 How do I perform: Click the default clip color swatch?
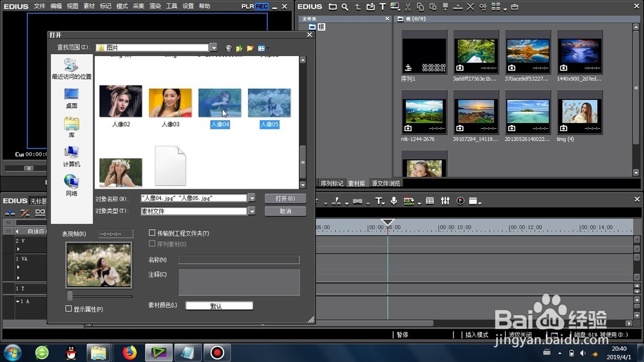coord(220,306)
